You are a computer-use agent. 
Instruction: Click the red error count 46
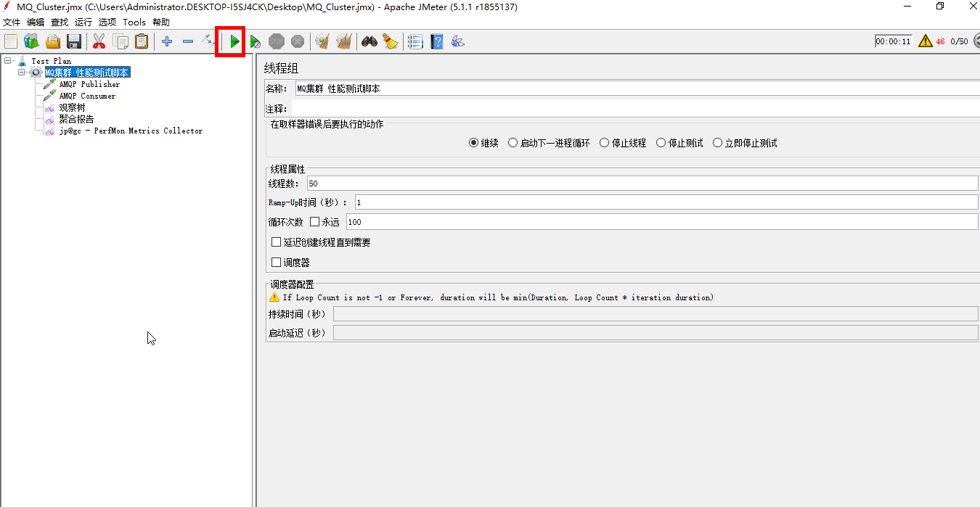(x=941, y=41)
